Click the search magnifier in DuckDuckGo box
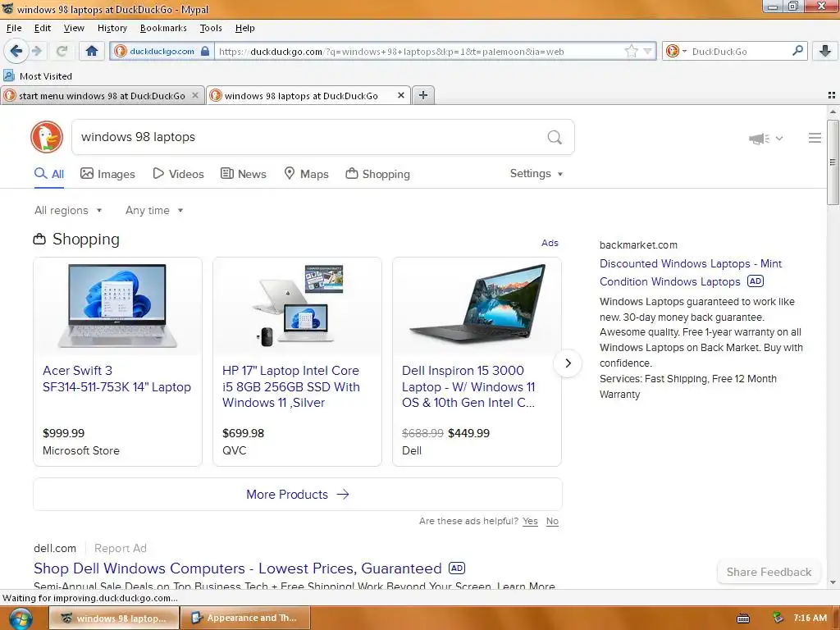Image resolution: width=840 pixels, height=630 pixels. coord(555,138)
